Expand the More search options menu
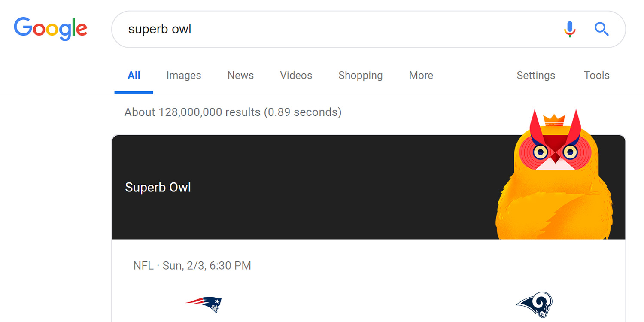The width and height of the screenshot is (644, 322). pyautogui.click(x=421, y=76)
